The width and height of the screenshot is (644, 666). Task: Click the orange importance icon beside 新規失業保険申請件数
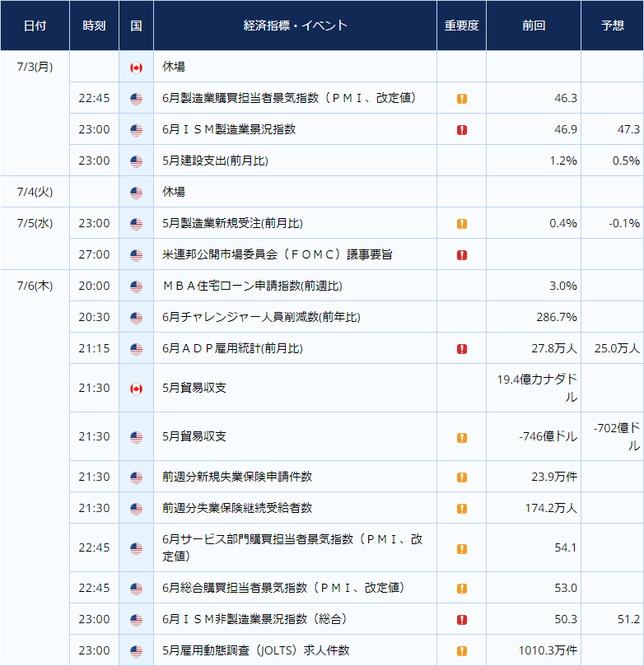(462, 477)
